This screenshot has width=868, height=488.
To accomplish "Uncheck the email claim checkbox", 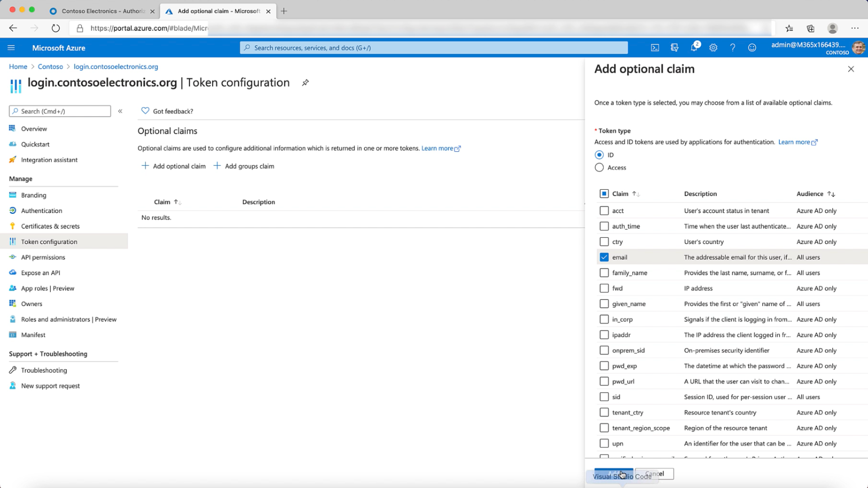I will tap(604, 257).
